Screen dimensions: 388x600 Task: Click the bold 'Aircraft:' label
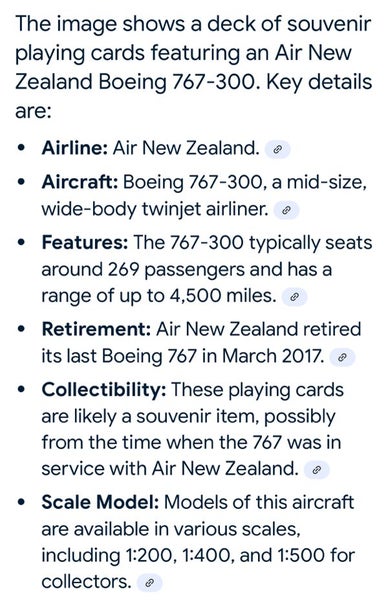(80, 182)
